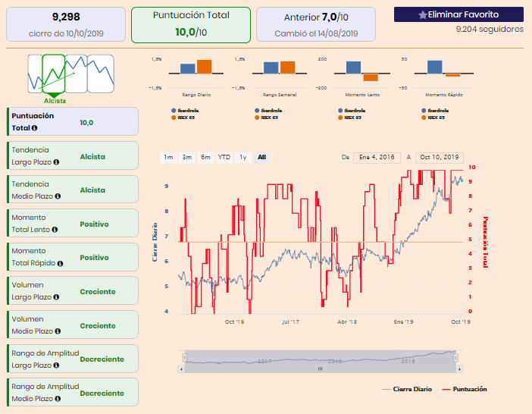Screen dimensions: 532x414
Task: Toggle IBEX 35 series in Momento Rápido legend
Action: click(433, 118)
